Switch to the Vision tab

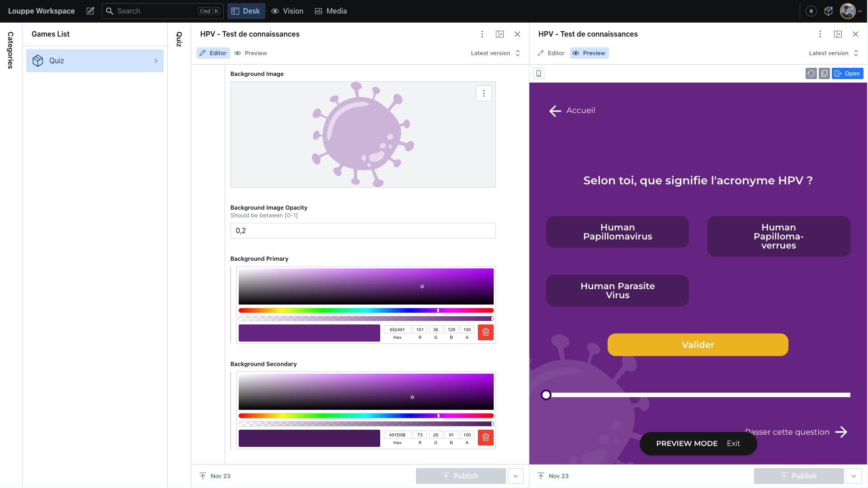(287, 11)
